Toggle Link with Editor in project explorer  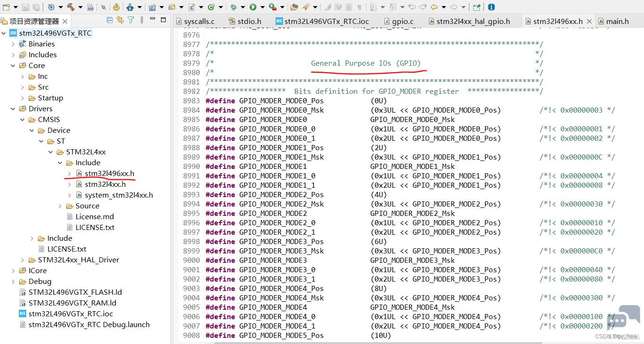pos(120,20)
